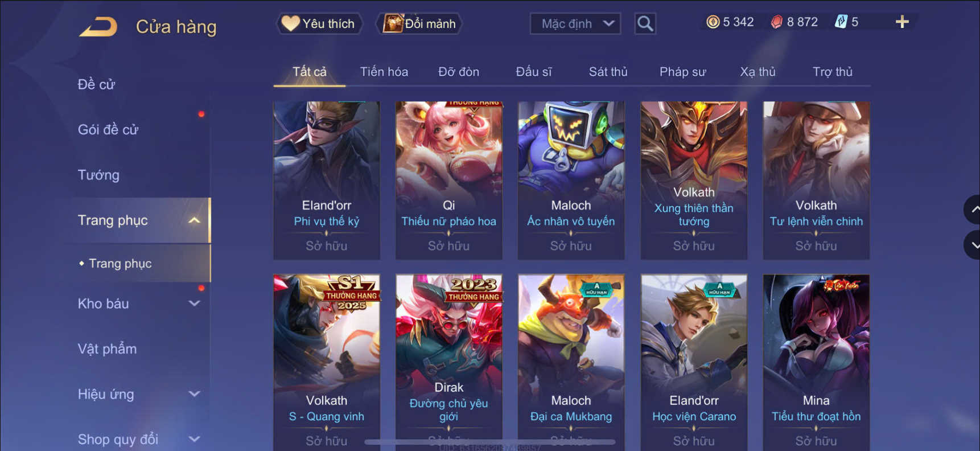Screen dimensions: 980x451
Task: Go to Tướng in the sidebar
Action: click(x=98, y=175)
